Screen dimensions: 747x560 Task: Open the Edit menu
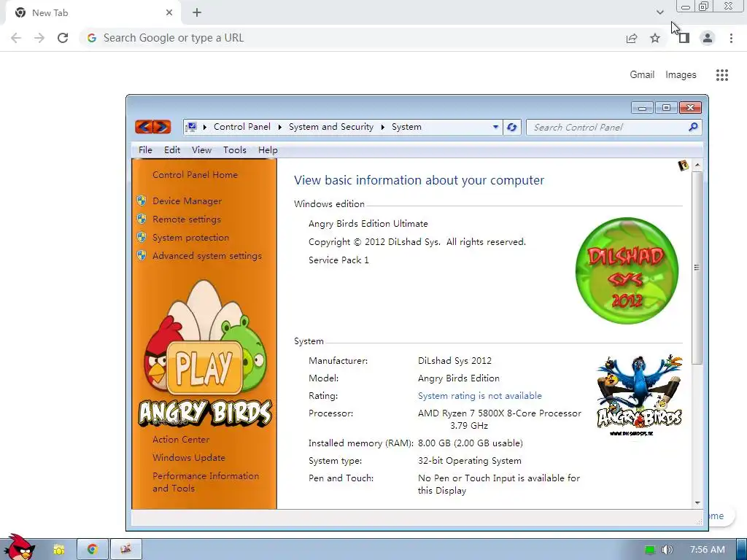tap(172, 150)
